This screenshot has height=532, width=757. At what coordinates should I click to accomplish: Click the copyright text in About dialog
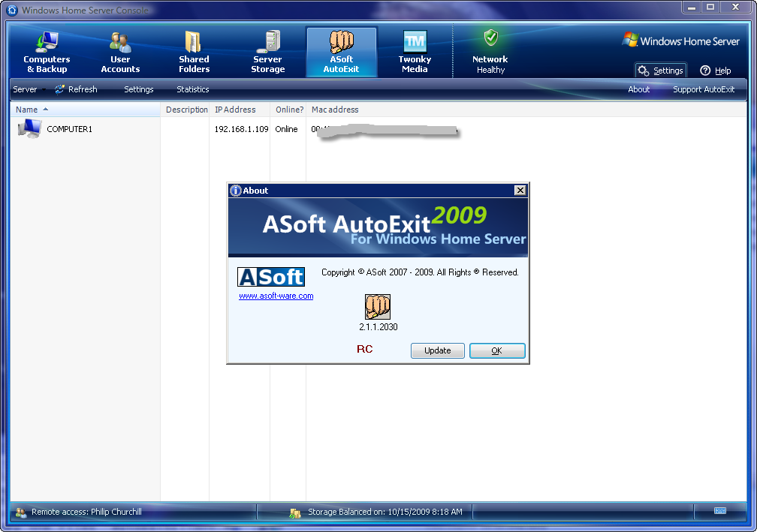(x=420, y=272)
